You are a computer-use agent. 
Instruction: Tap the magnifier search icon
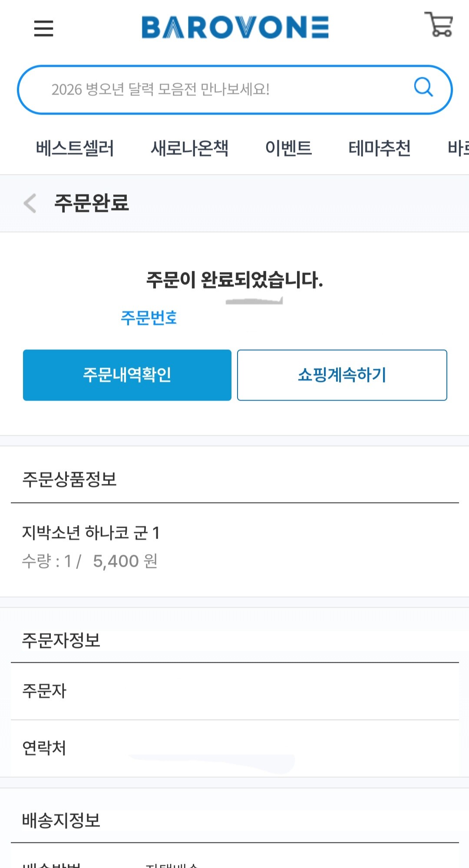(423, 87)
